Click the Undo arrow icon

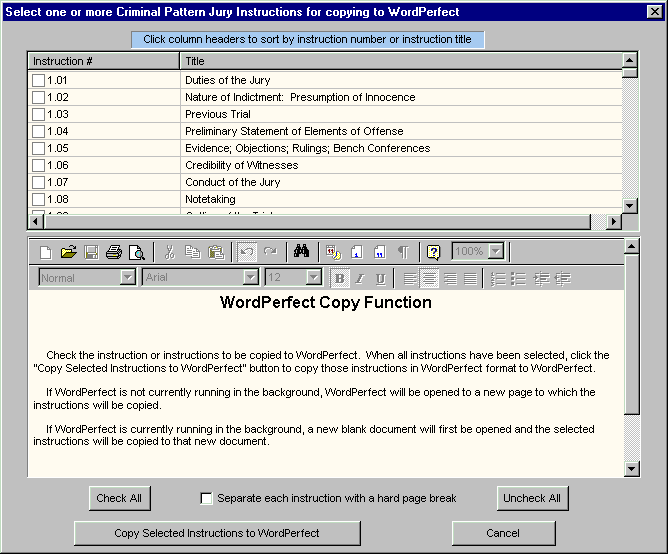tap(247, 252)
